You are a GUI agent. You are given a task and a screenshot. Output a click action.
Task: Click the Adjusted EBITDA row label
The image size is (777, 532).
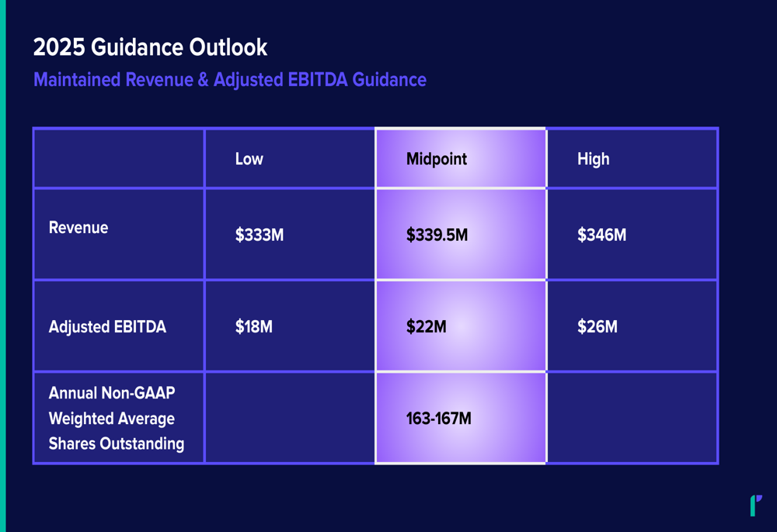[107, 327]
